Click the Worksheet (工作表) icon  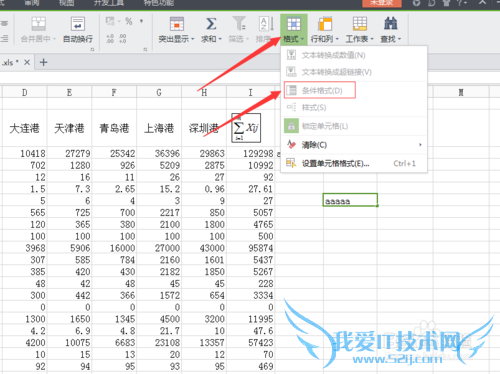coord(360,24)
